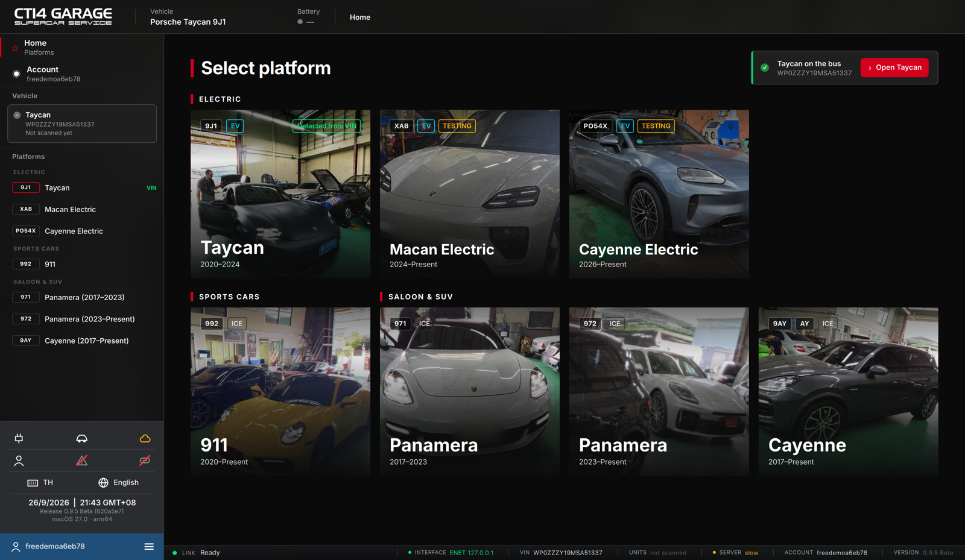
Task: Click SERVER slow status entry
Action: 735,553
